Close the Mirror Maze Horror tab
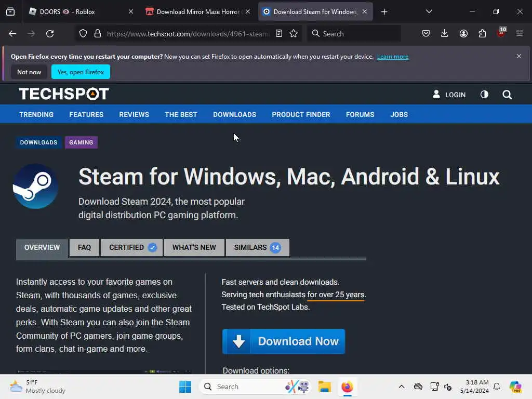The height and width of the screenshot is (399, 532). (248, 12)
